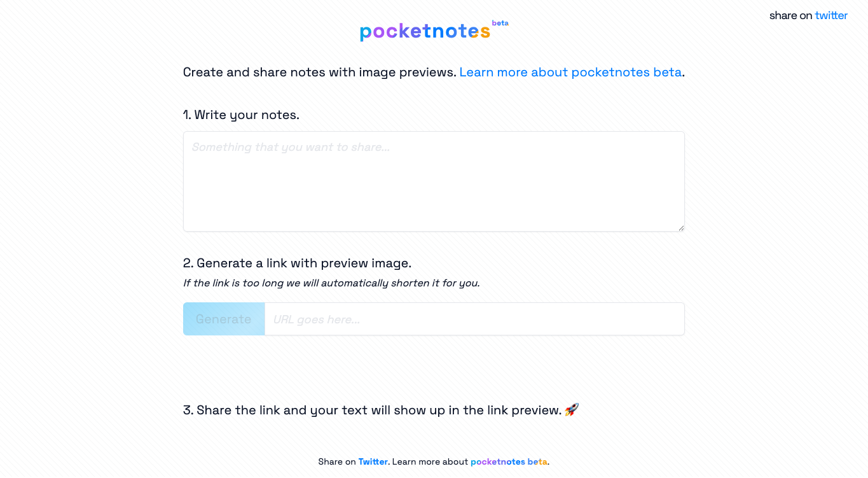Click the 'o' letter in the pocketnotes logo

pyautogui.click(x=380, y=31)
